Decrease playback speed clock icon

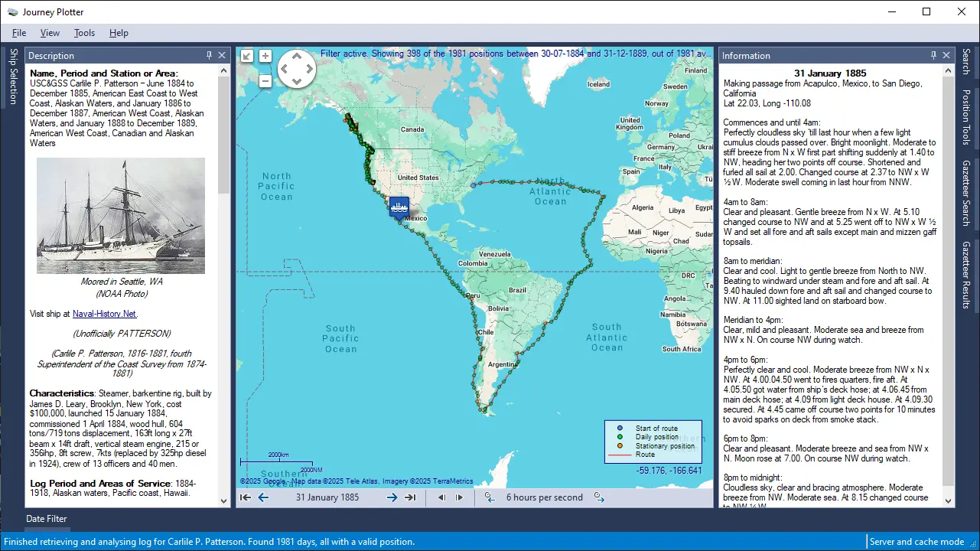coord(490,497)
